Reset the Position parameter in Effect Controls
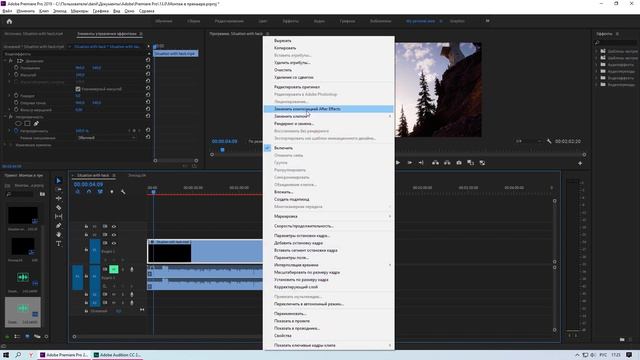 click(x=148, y=68)
